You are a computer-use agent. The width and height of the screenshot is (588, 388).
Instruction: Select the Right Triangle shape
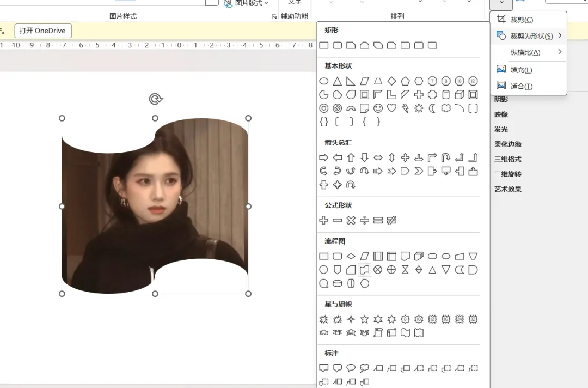tap(351, 81)
